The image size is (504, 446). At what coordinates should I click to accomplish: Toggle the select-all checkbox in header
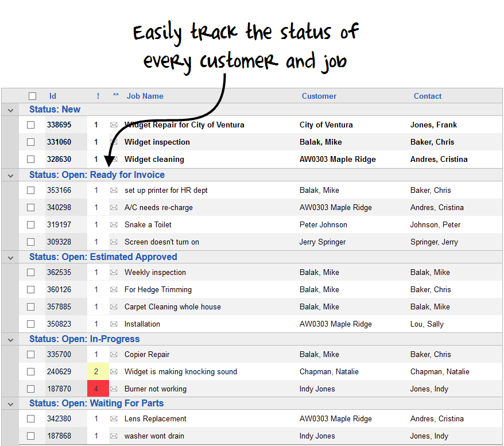(32, 96)
